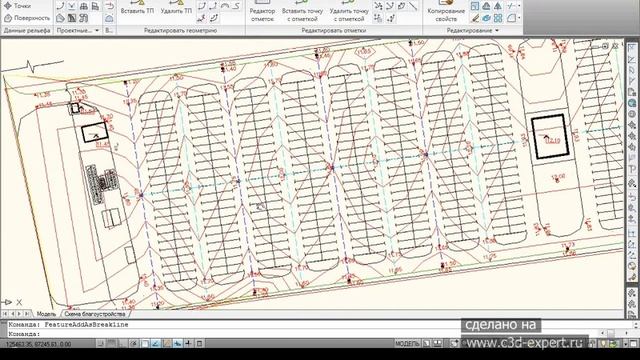The image size is (640, 360).
Task: Click the Точки (Points) ribbon button
Action: tap(17, 6)
